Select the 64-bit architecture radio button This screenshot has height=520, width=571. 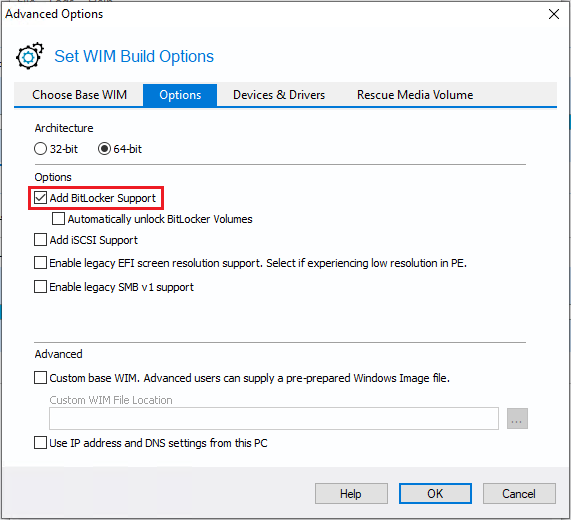[104, 149]
